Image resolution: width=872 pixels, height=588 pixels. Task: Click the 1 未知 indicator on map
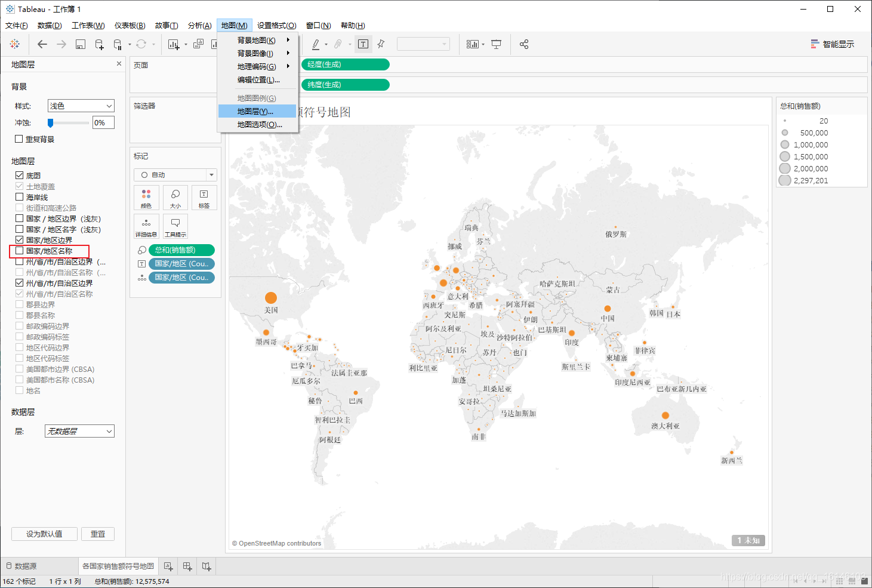click(x=748, y=540)
